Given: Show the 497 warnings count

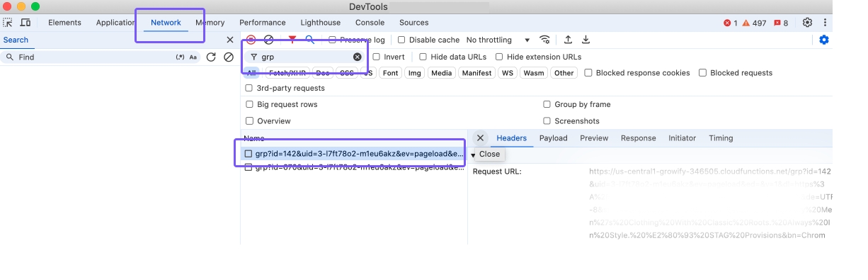Looking at the screenshot, I should pos(754,23).
